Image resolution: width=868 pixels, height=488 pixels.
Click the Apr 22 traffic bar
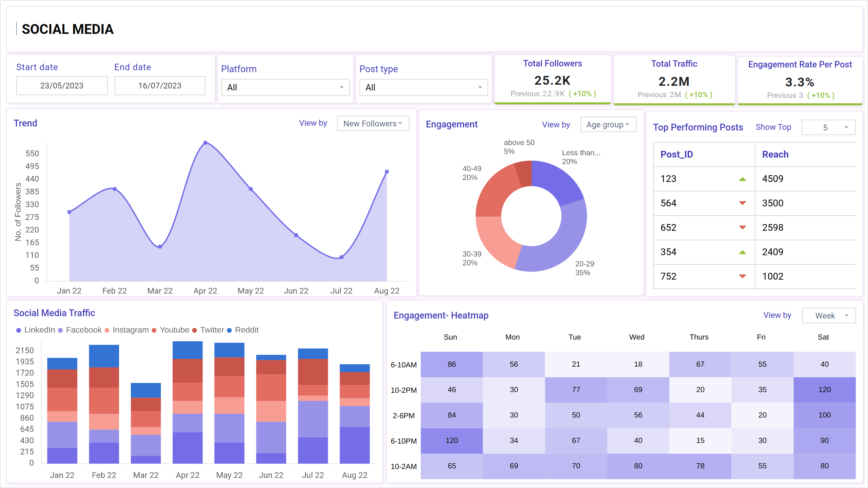click(188, 402)
